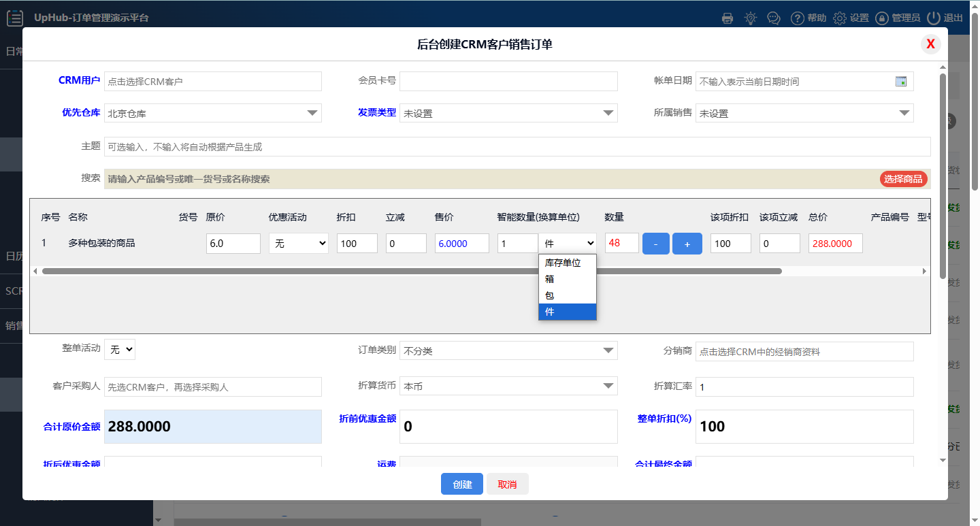Expand the 所属销售 dropdown
The width and height of the screenshot is (980, 526).
tap(904, 113)
